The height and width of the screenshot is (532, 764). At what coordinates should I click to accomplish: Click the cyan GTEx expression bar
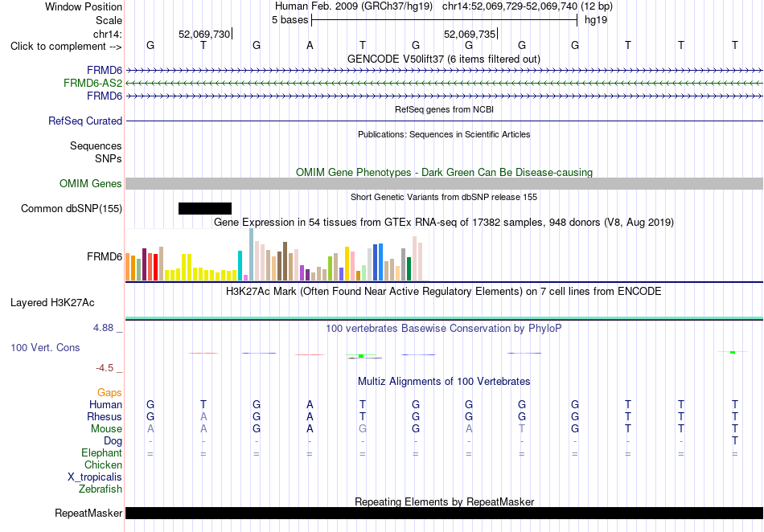[240, 266]
